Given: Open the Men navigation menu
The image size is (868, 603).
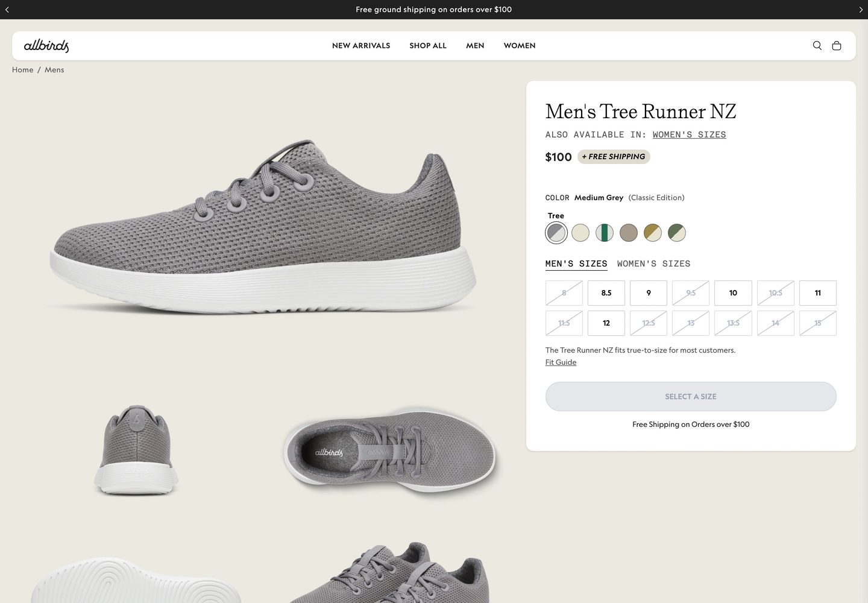Looking at the screenshot, I should click(475, 46).
